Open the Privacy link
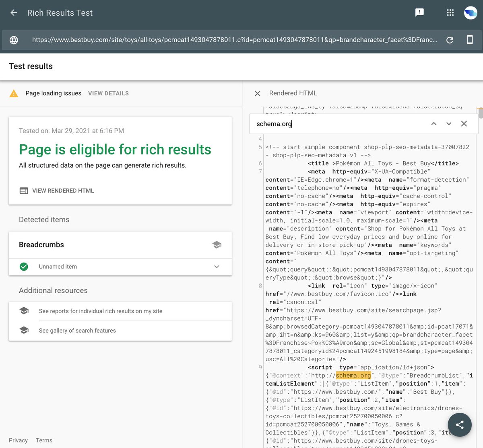This screenshot has width=483, height=448. [x=18, y=440]
